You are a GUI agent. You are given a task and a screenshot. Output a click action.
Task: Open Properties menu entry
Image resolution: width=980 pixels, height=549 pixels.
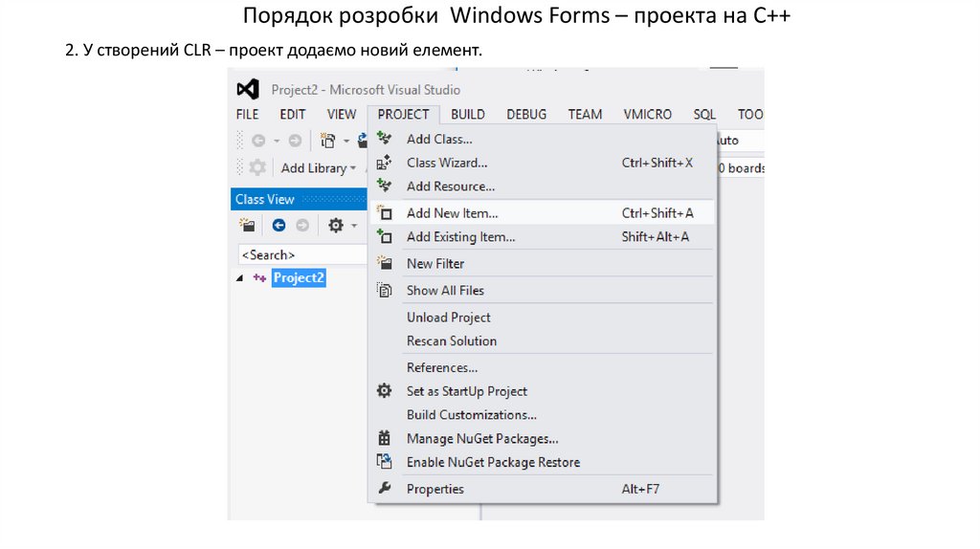[542, 489]
